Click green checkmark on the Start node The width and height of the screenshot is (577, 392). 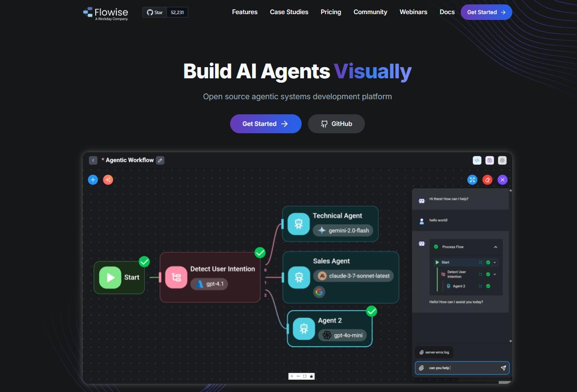pyautogui.click(x=144, y=262)
